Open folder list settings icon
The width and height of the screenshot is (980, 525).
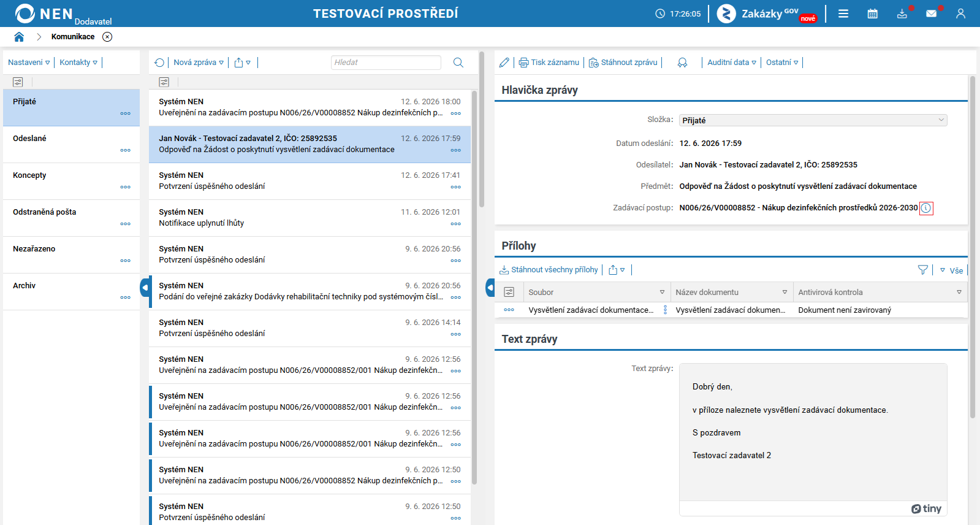tap(18, 82)
